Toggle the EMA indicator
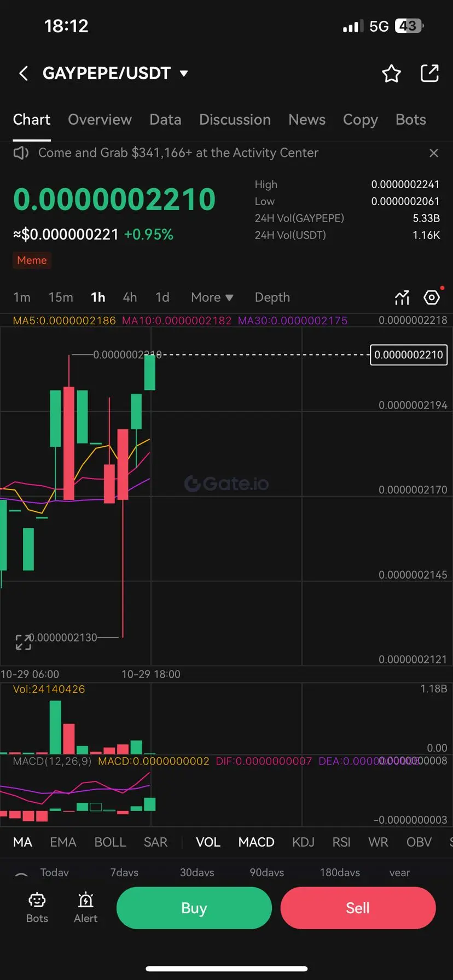Image resolution: width=453 pixels, height=980 pixels. pos(63,842)
